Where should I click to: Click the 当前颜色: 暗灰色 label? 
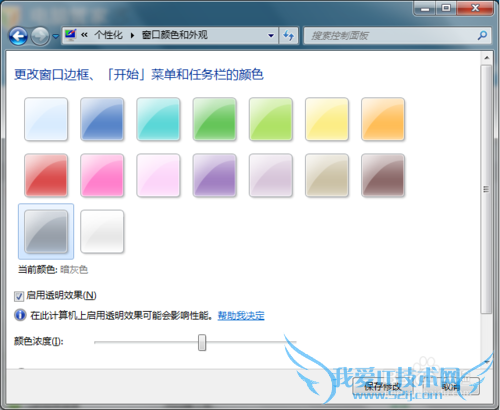53,269
